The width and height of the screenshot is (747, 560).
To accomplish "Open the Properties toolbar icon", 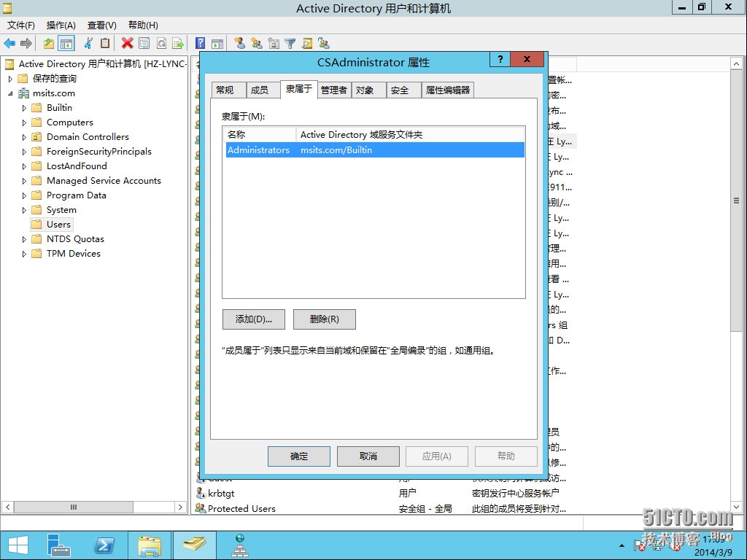I will pyautogui.click(x=144, y=43).
